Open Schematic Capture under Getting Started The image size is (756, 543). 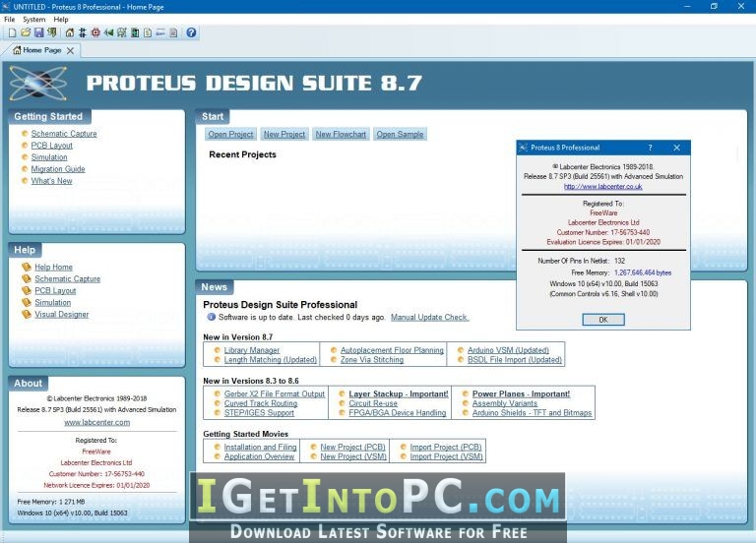[x=64, y=134]
